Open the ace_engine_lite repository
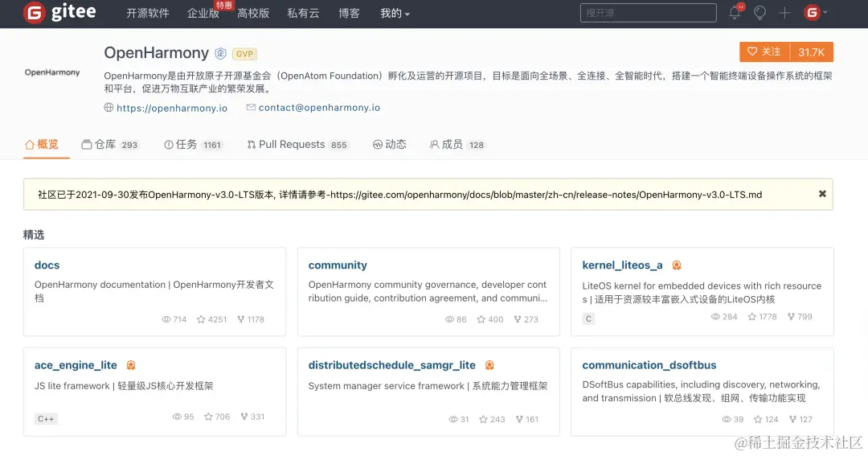Screen dimensions: 868x456 tap(76, 365)
